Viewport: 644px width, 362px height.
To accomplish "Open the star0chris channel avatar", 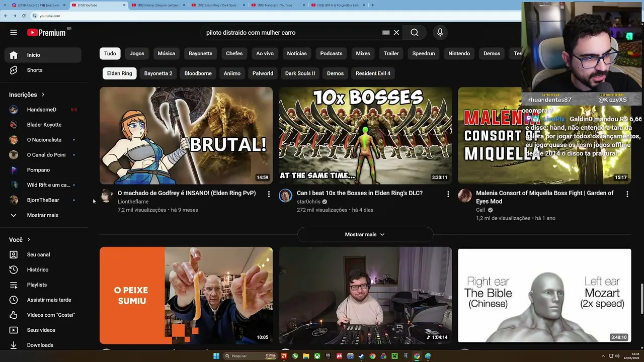I will tap(285, 196).
